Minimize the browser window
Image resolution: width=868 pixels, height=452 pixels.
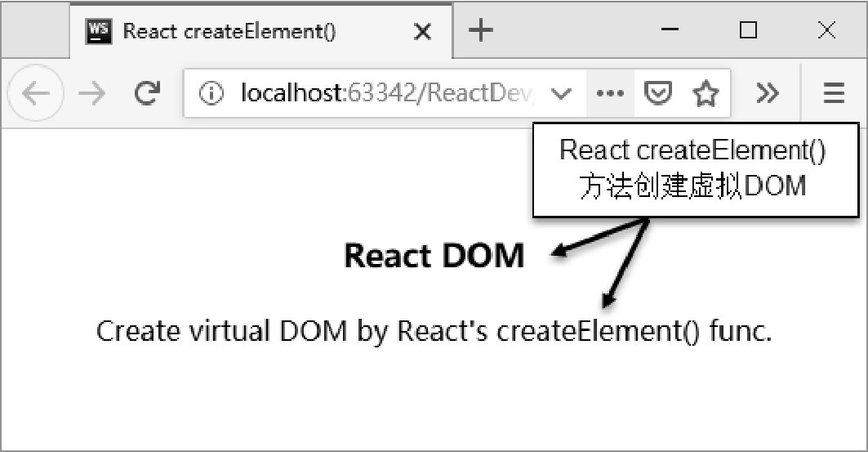pos(670,29)
